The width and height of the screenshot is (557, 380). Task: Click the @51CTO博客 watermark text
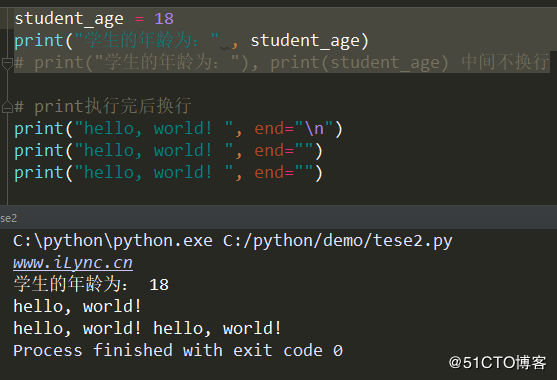(x=497, y=363)
